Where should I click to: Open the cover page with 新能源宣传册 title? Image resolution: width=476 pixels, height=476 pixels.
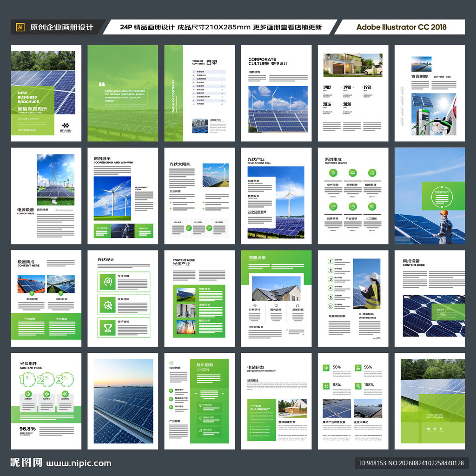[46, 93]
